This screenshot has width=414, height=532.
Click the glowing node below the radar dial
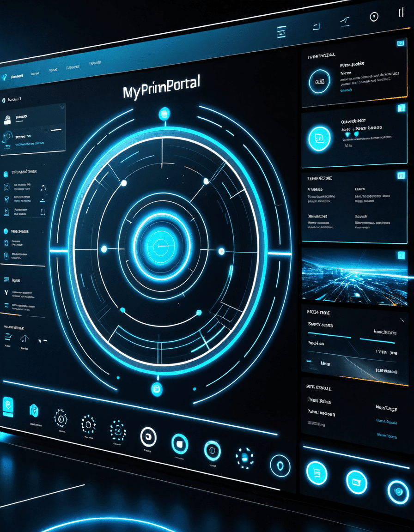[x=157, y=389]
